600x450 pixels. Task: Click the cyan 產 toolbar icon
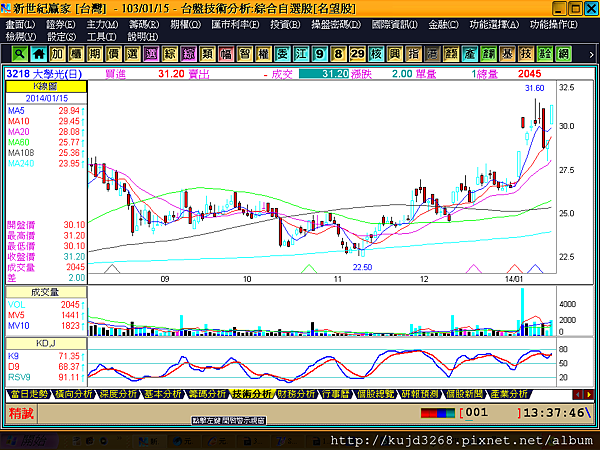click(x=470, y=54)
